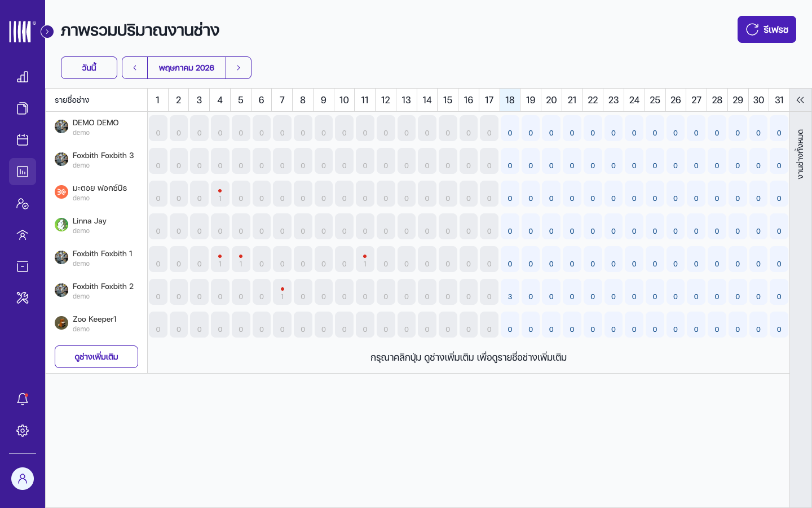
Task: Click the รีเฟรช refresh button
Action: point(767,29)
